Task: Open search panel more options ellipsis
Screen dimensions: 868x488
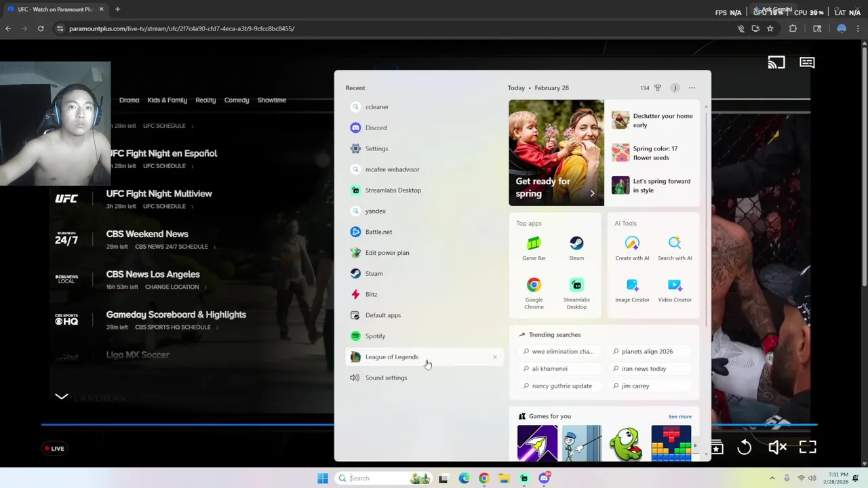Action: [x=692, y=88]
